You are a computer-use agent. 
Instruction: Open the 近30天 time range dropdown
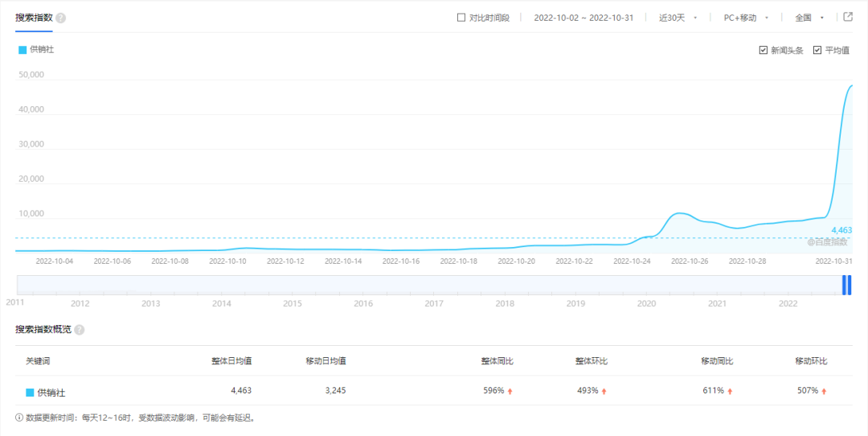pos(678,18)
